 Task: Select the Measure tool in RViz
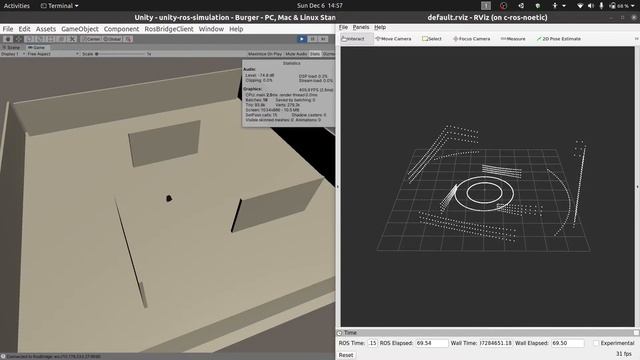pos(513,39)
